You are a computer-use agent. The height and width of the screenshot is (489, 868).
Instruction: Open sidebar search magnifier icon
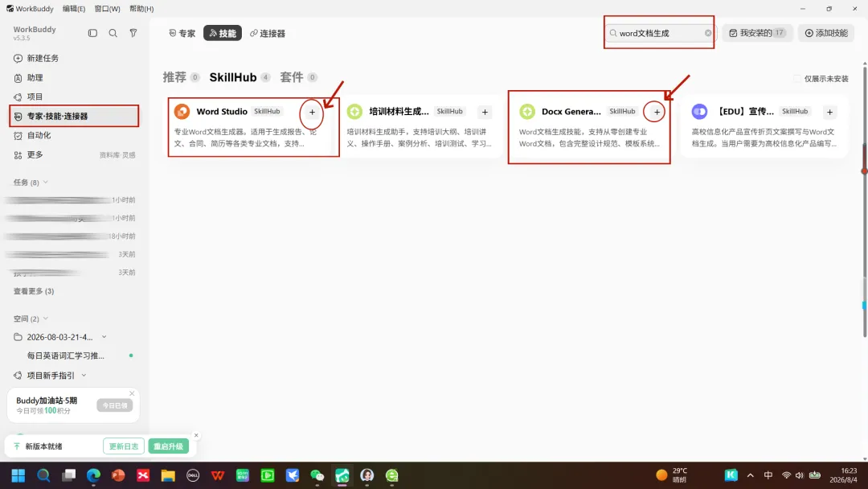point(113,33)
